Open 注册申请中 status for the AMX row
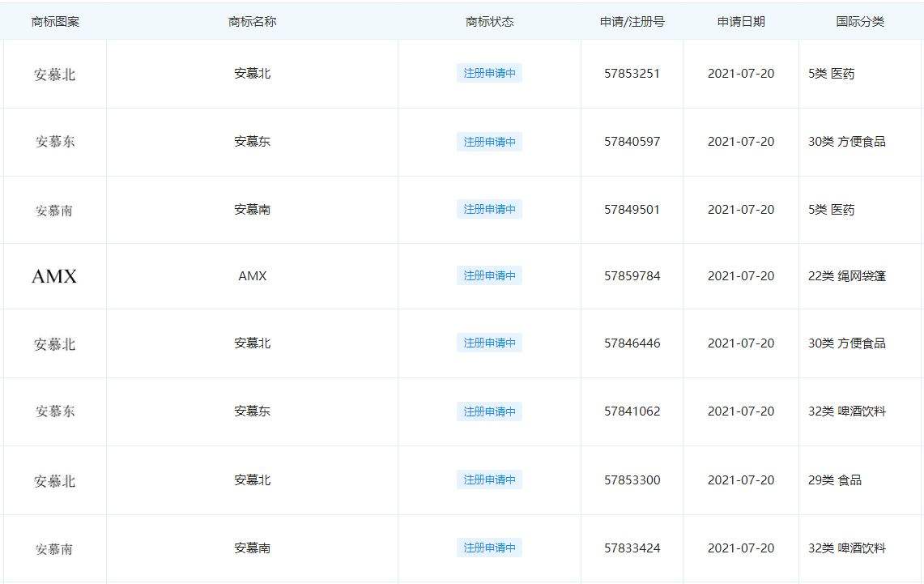This screenshot has height=584, width=924. click(488, 275)
